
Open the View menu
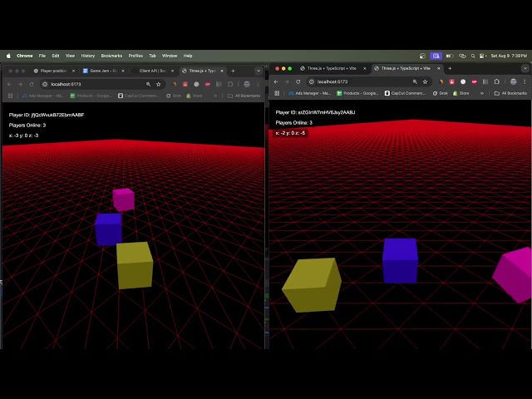(70, 56)
